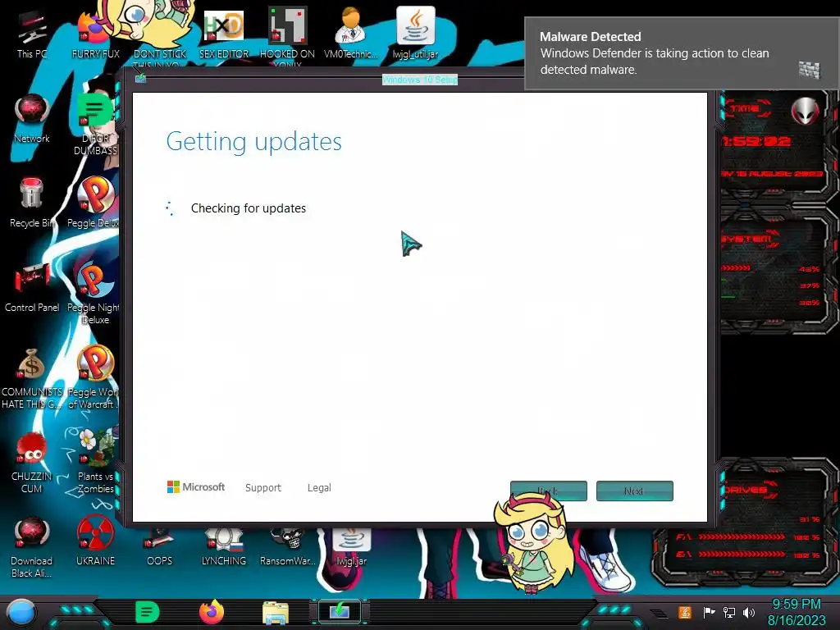This screenshot has height=630, width=840.
Task: Open the COMMUNISTS HATE THIS money bag icon
Action: tap(32, 378)
